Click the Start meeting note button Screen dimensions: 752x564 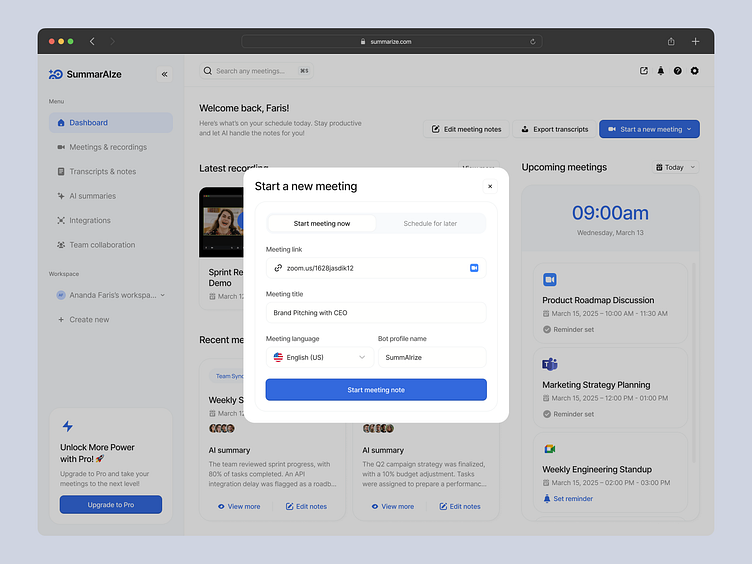pyautogui.click(x=376, y=389)
